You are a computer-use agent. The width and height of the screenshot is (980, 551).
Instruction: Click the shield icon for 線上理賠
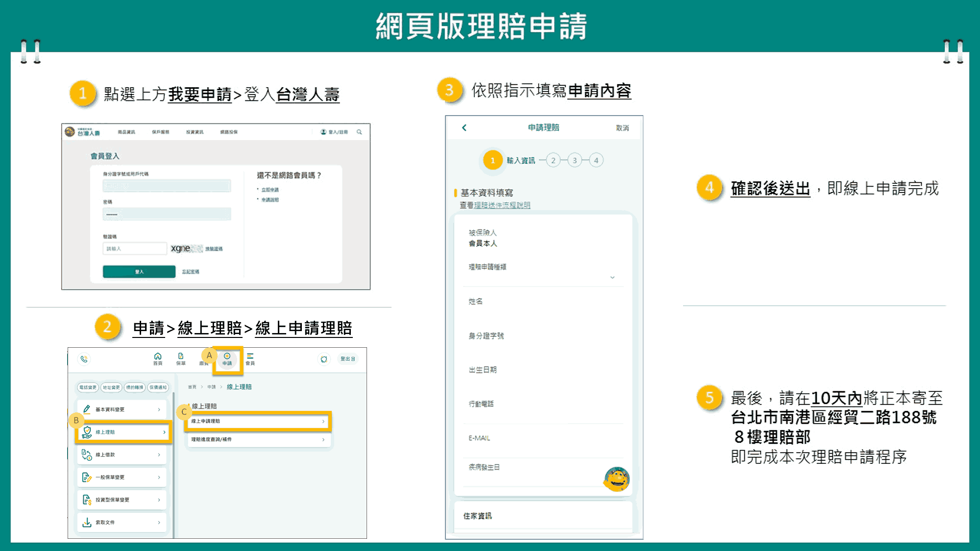point(87,432)
